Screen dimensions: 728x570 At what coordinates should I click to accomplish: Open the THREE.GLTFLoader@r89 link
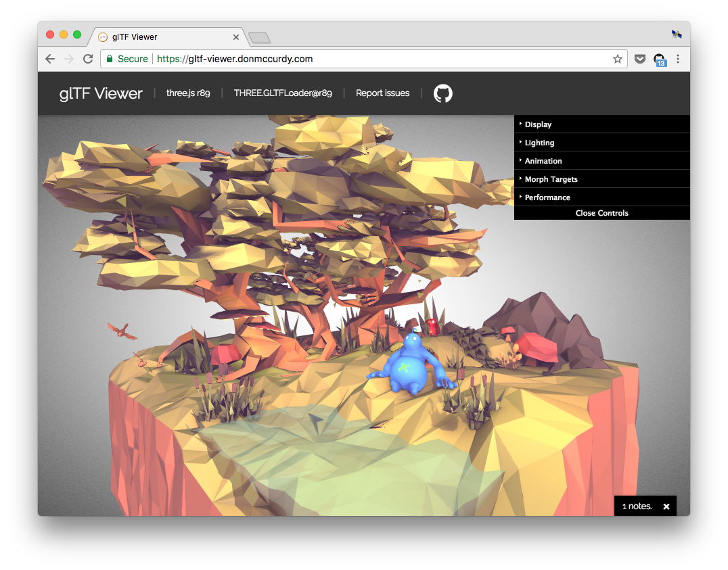pos(283,93)
